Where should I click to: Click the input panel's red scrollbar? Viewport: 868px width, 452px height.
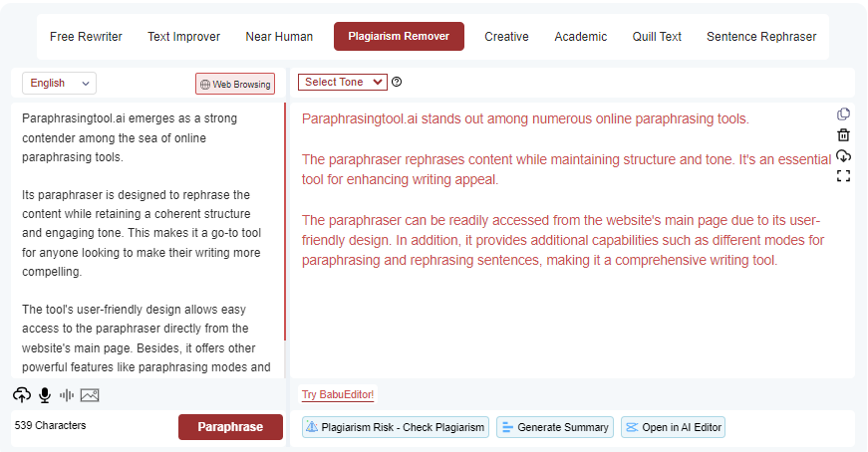(x=285, y=221)
